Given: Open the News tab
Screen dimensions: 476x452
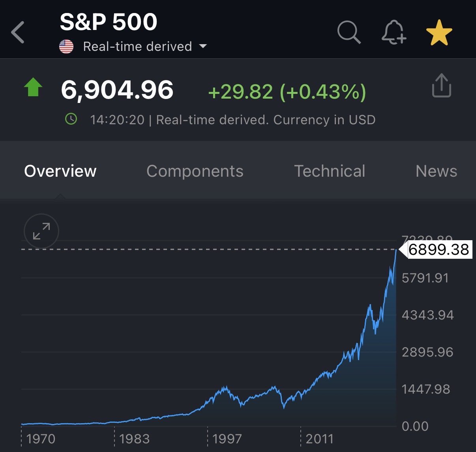Looking at the screenshot, I should pos(436,171).
